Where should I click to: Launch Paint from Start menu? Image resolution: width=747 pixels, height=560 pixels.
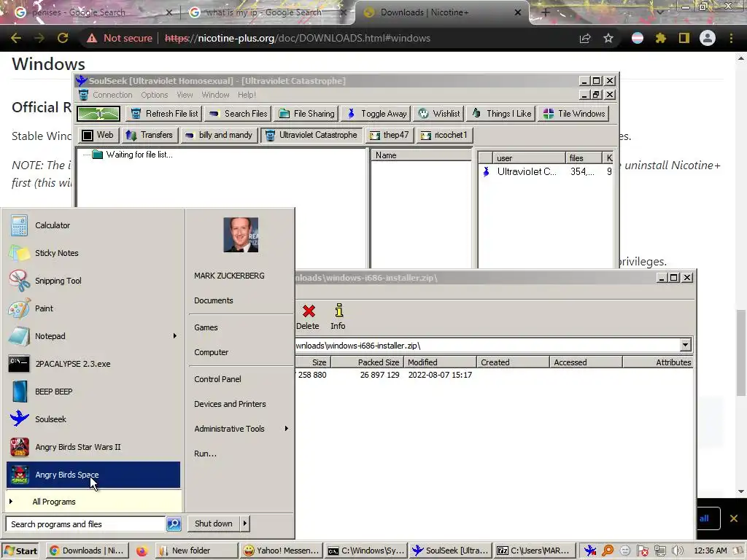point(93,308)
